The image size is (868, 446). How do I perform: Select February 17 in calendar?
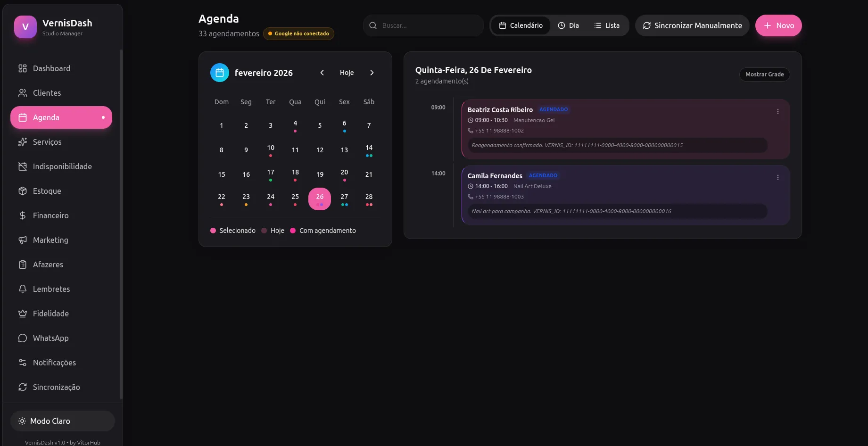(271, 174)
